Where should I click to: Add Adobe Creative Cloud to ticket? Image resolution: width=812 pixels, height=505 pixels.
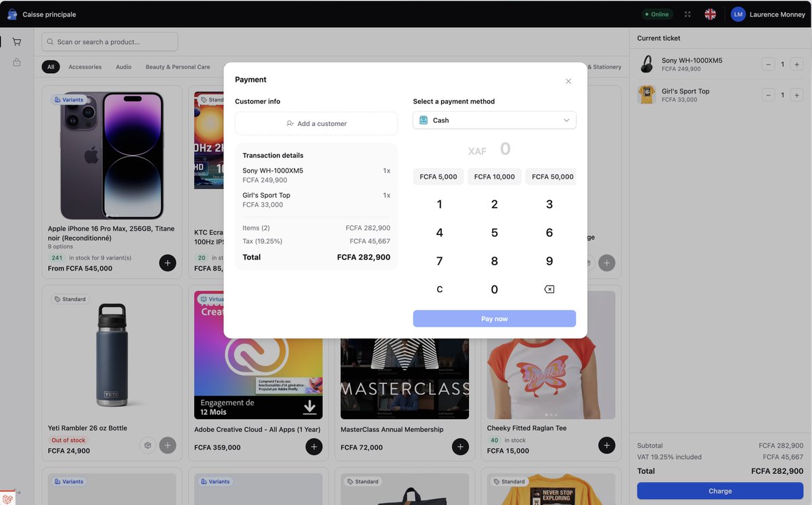coord(314,447)
